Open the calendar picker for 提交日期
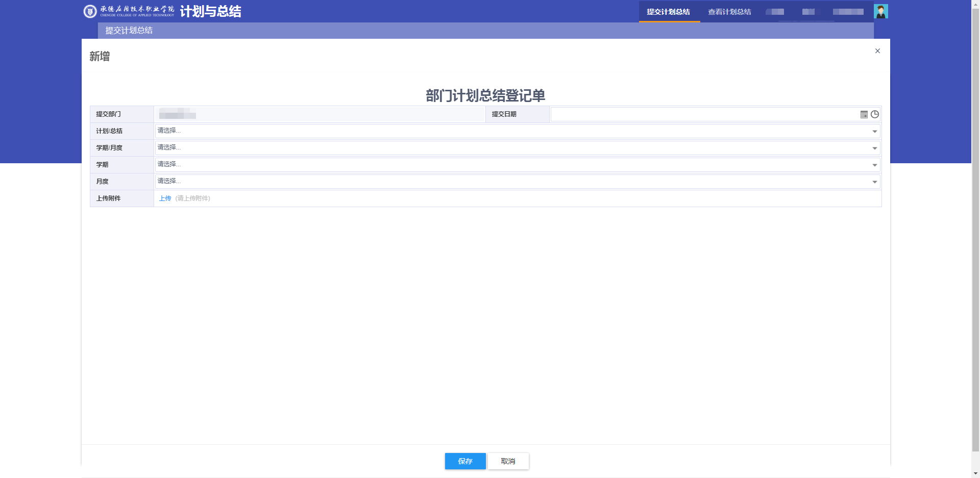 [864, 115]
